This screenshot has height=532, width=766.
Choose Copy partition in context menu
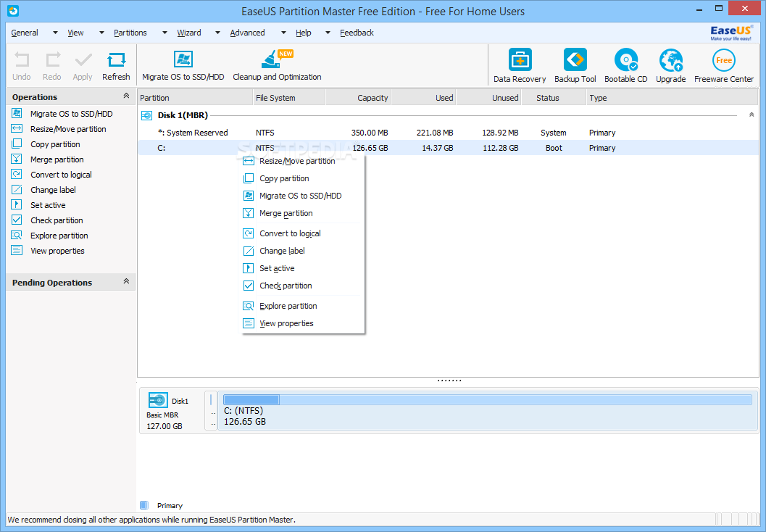[x=301, y=178]
